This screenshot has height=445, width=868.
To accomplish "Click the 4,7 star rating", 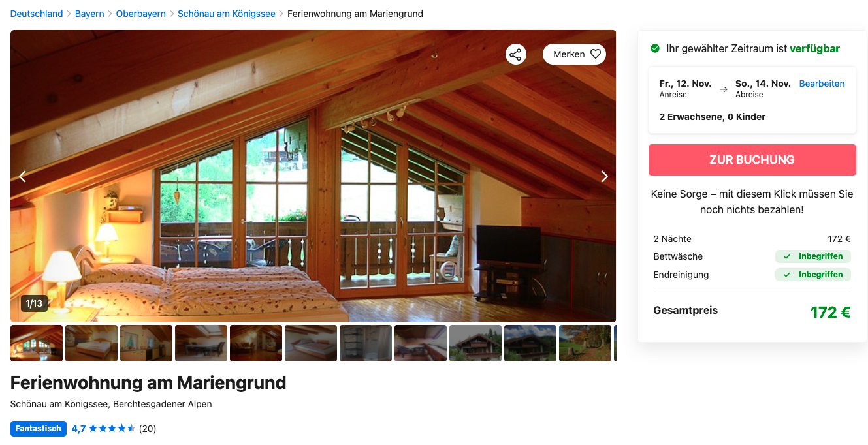I will tap(104, 429).
